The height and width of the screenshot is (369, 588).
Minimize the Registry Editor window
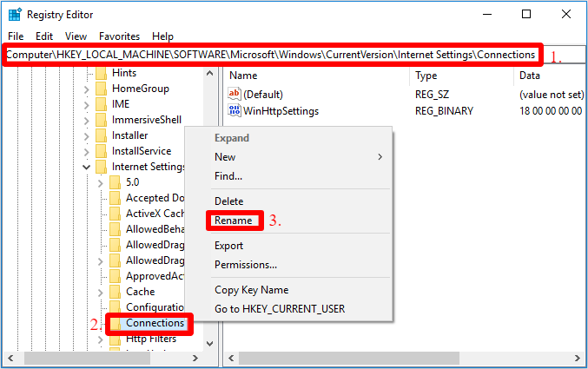[x=487, y=14]
